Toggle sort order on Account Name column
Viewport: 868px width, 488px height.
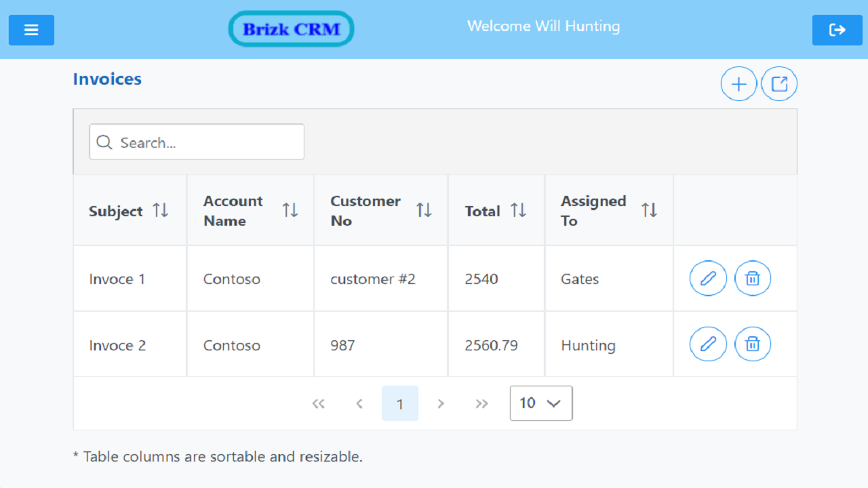coord(290,210)
